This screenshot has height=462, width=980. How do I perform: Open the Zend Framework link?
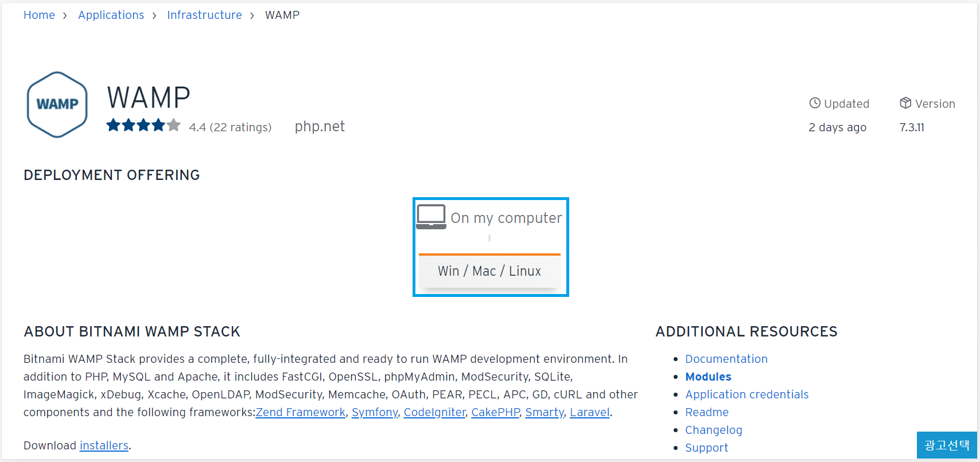click(x=301, y=412)
